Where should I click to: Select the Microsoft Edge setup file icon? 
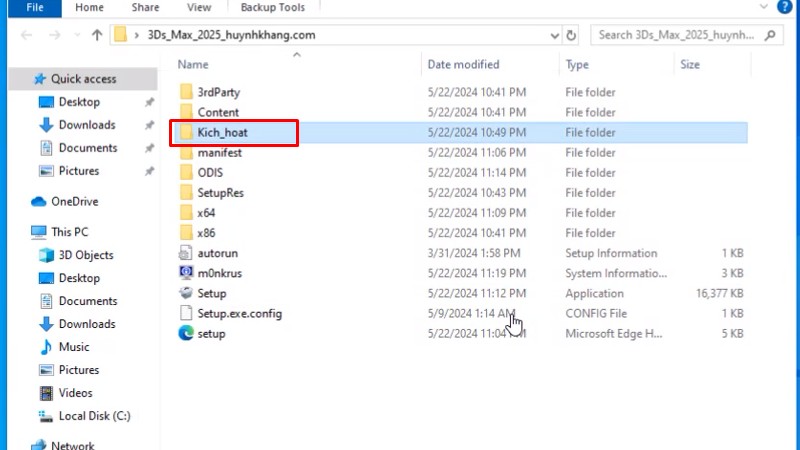[x=185, y=333]
